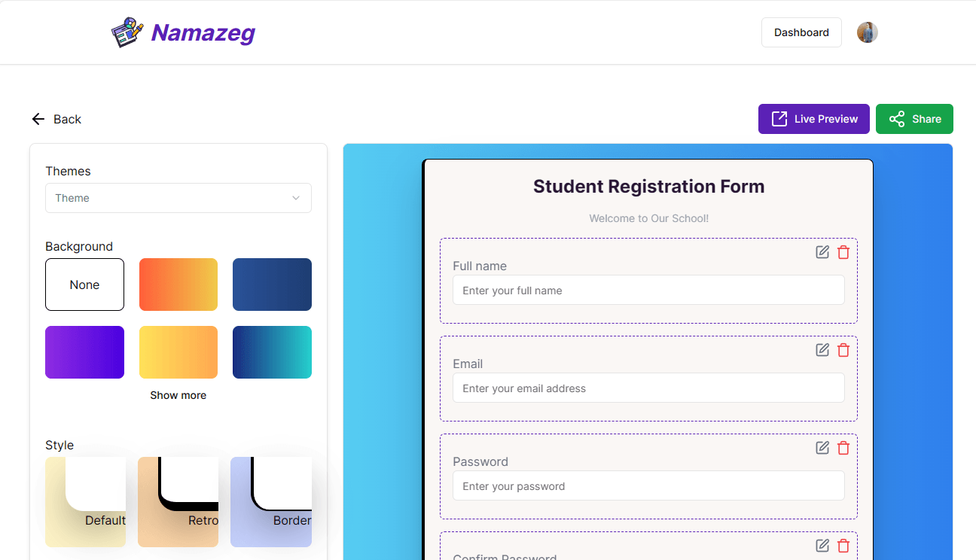Delete the Password field

843,448
